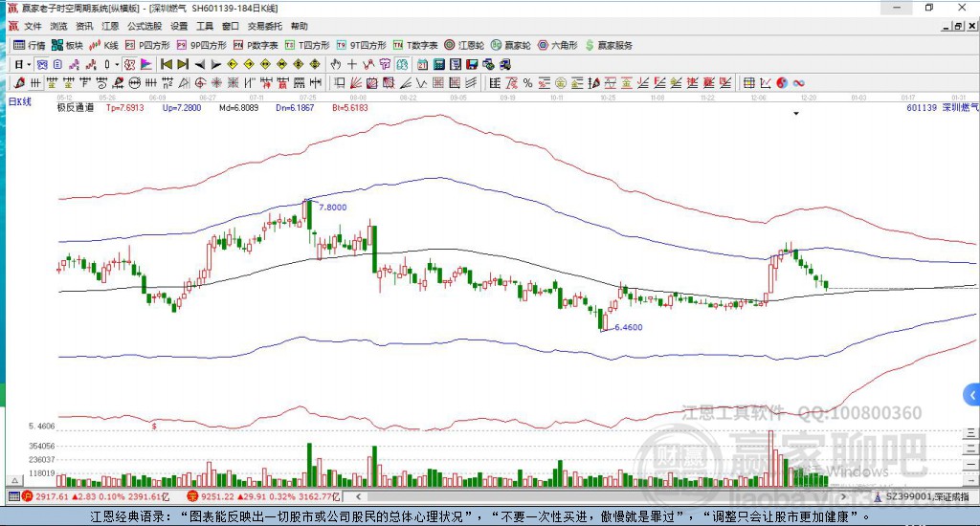
Task: Click the 601139 stock code label
Action: tap(922, 107)
